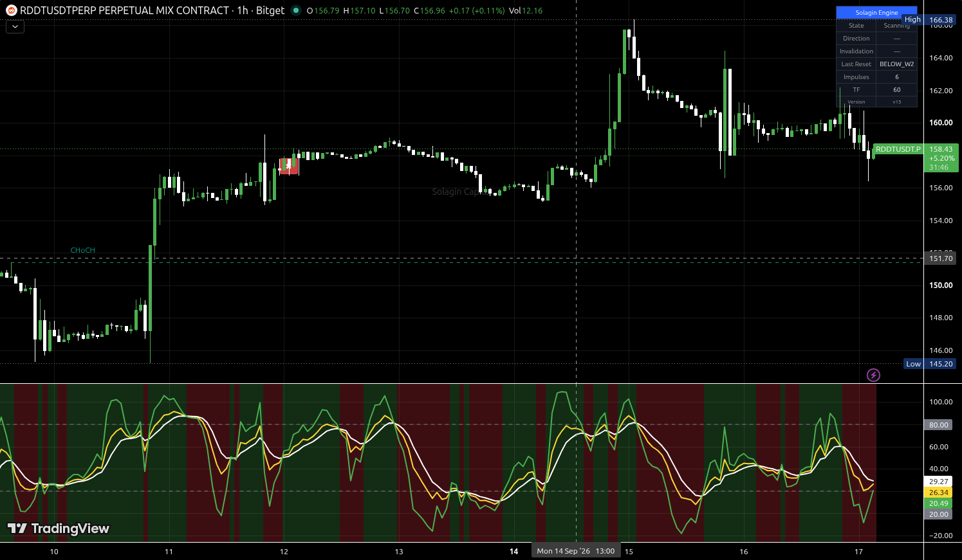Click the Reddit symbol logo icon
The width and height of the screenshot is (962, 560).
[x=11, y=10]
